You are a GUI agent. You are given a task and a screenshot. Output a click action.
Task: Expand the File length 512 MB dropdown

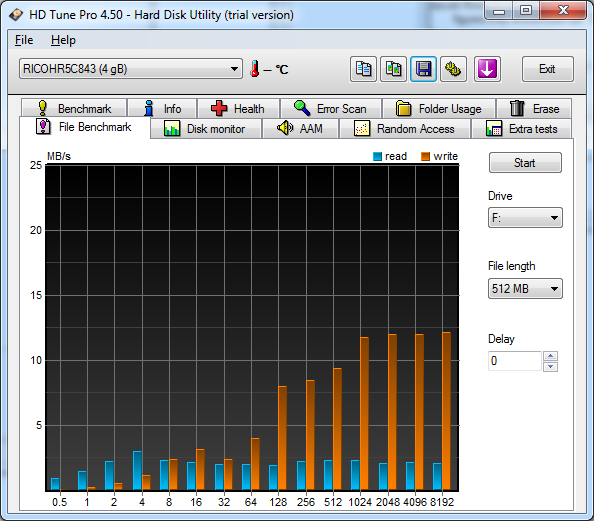[x=525, y=289]
